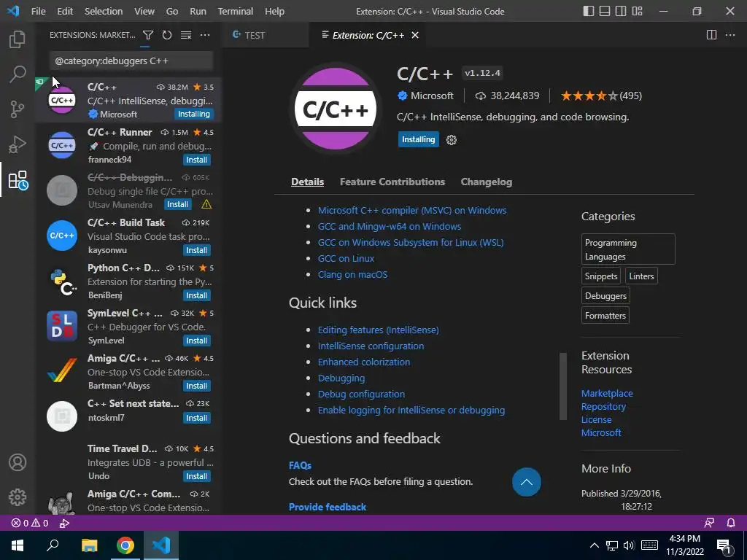747x560 pixels.
Task: Open the Accounts menu icon
Action: click(x=18, y=462)
